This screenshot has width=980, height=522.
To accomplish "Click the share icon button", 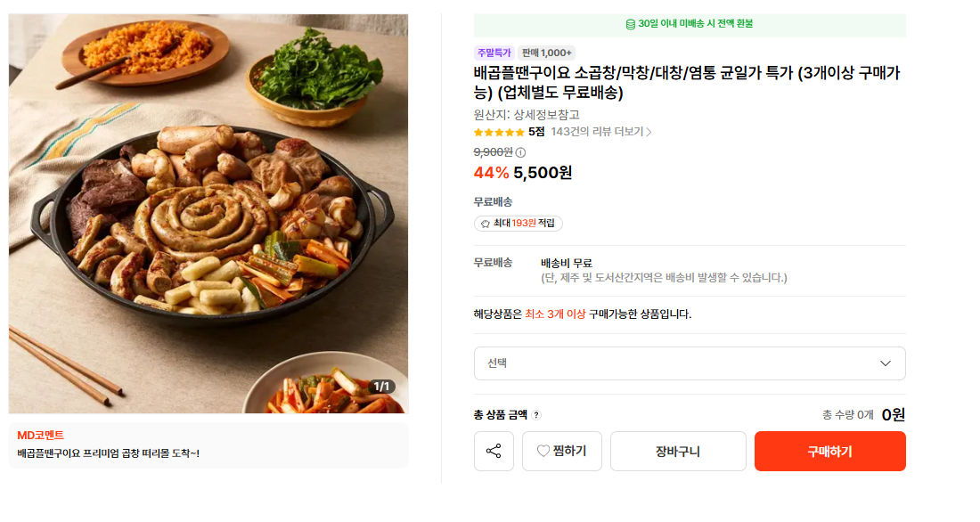I will tap(494, 451).
